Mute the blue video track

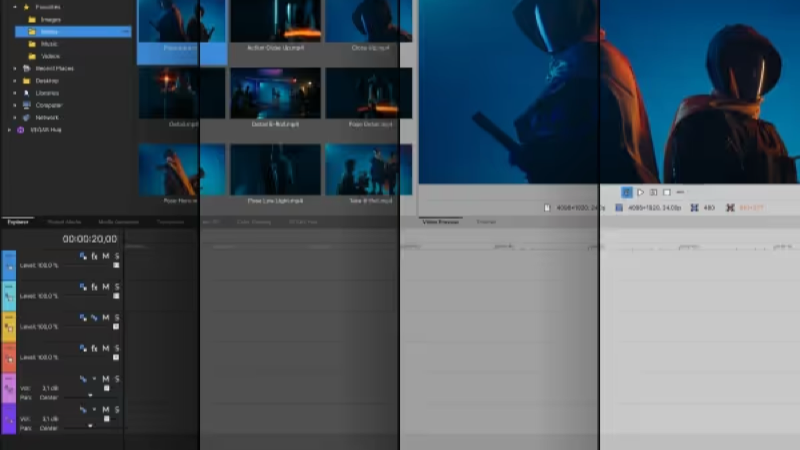(x=106, y=257)
